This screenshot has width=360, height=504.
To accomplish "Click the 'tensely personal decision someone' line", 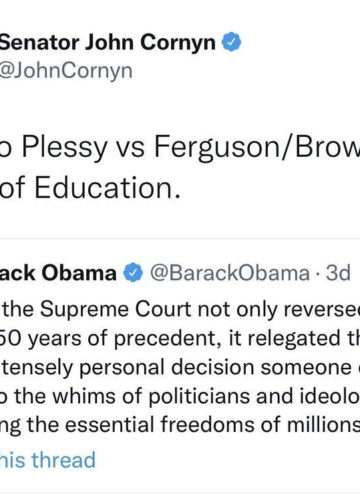I will (x=180, y=367).
